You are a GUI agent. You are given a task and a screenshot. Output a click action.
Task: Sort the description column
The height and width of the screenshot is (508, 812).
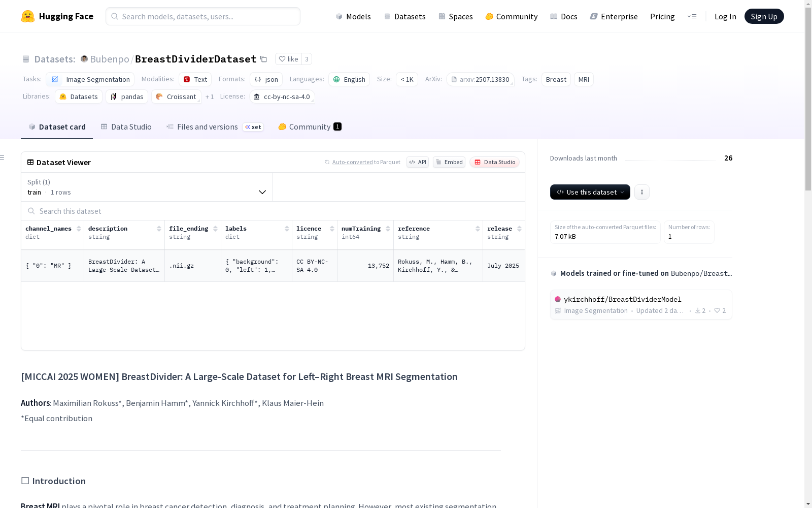tap(159, 229)
